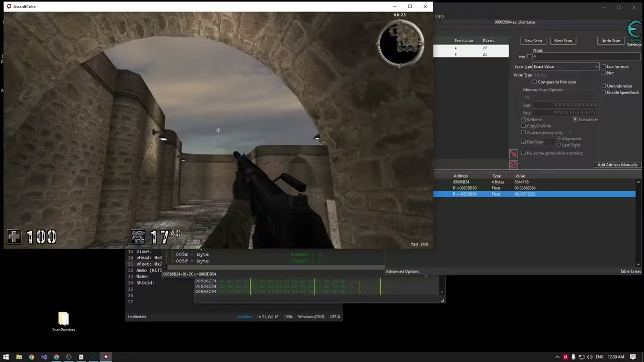The width and height of the screenshot is (644, 362).
Task: Click the Undo Scan button
Action: coord(611,41)
